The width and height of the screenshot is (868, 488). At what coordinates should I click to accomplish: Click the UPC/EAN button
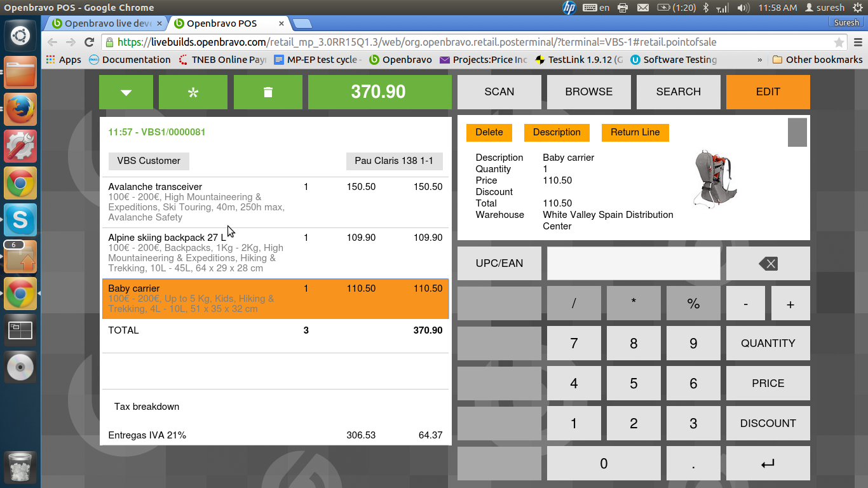[x=499, y=263]
